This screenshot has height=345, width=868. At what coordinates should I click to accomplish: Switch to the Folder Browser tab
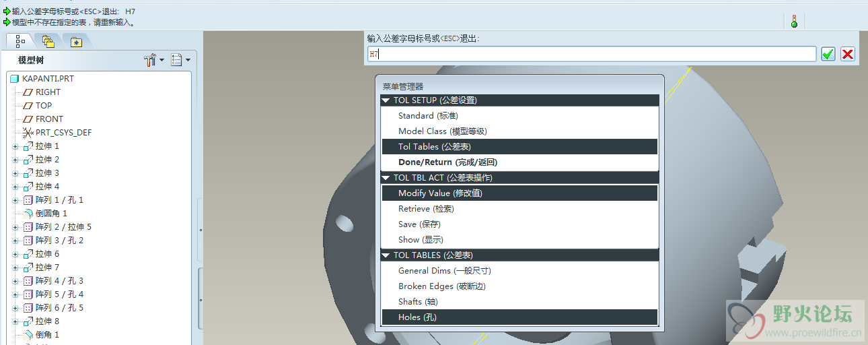point(48,41)
